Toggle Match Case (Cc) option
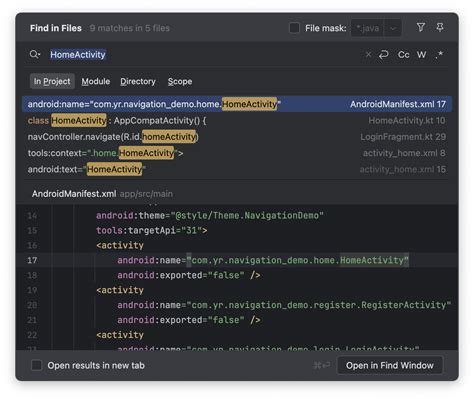Screen dimensions: 474x399 click(x=404, y=54)
